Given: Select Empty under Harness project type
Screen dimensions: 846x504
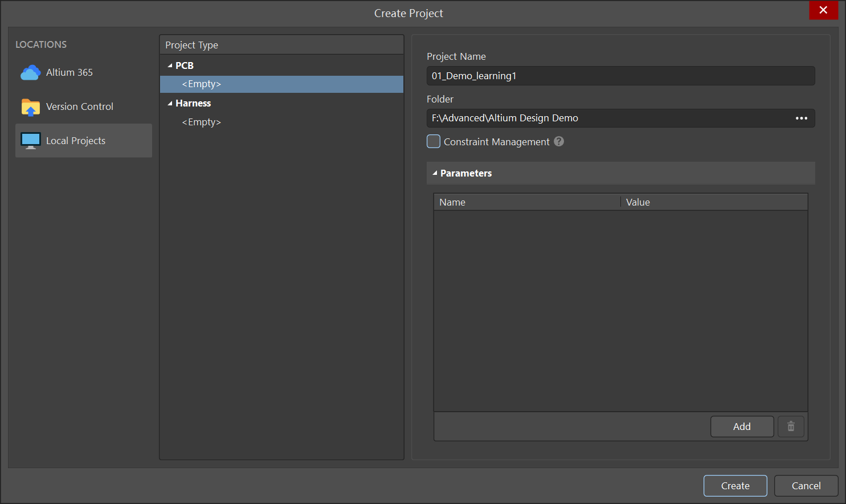Looking at the screenshot, I should click(x=202, y=122).
